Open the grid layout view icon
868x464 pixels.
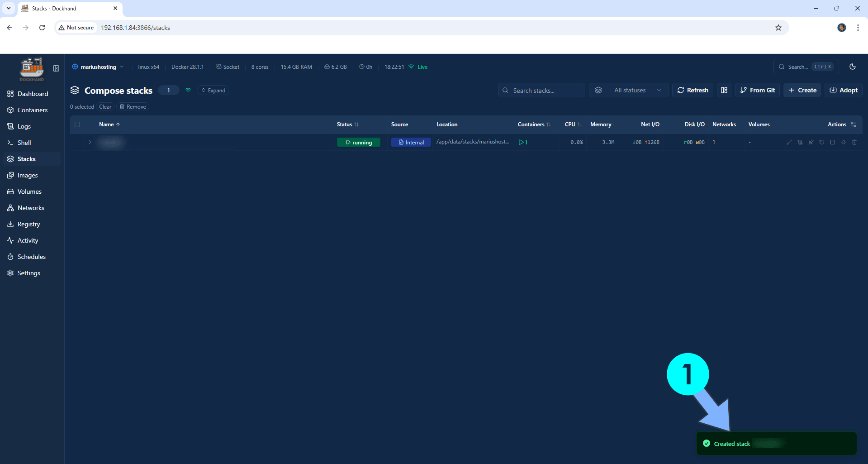[x=724, y=90]
